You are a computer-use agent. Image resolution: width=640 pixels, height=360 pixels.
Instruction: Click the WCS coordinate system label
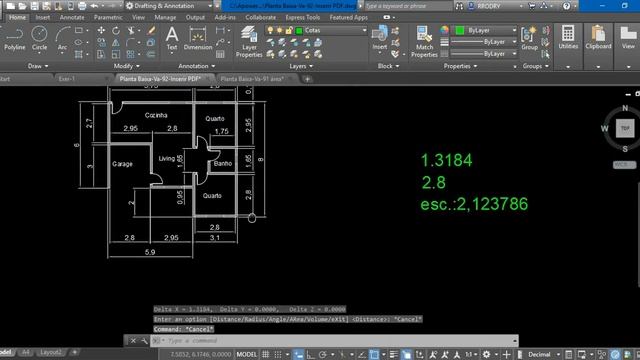click(624, 165)
